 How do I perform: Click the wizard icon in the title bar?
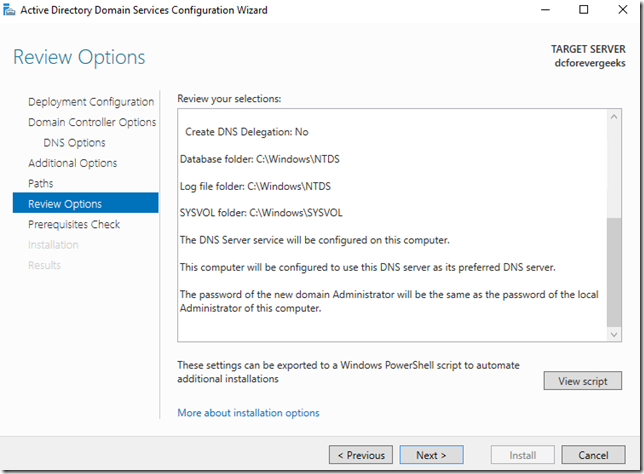10,10
